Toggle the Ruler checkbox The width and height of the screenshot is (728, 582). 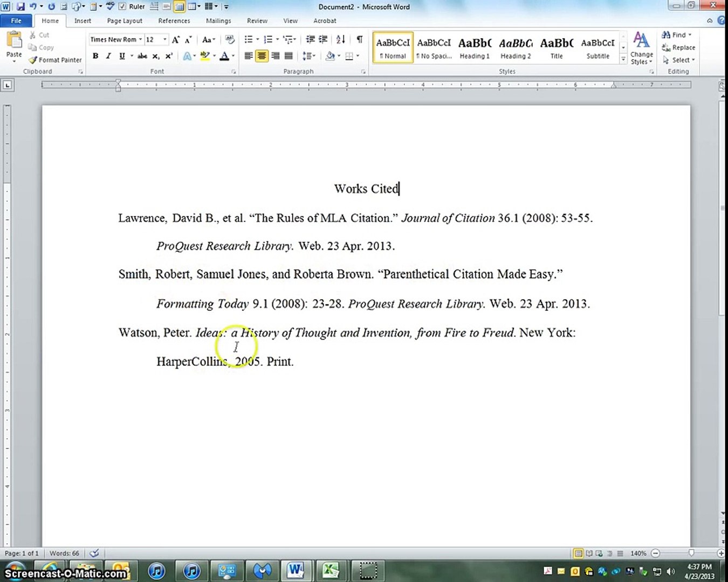[x=122, y=6]
